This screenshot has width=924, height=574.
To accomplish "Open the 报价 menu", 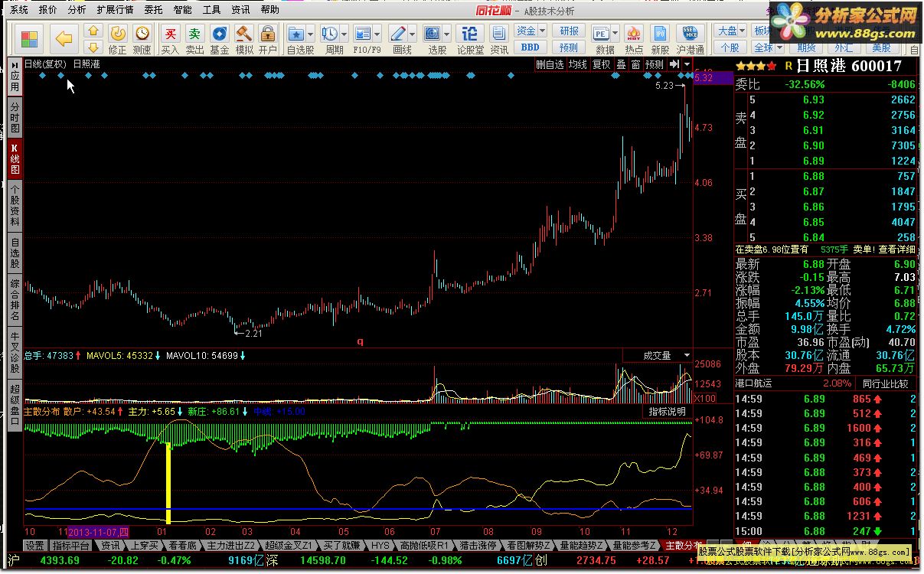I will pos(47,10).
